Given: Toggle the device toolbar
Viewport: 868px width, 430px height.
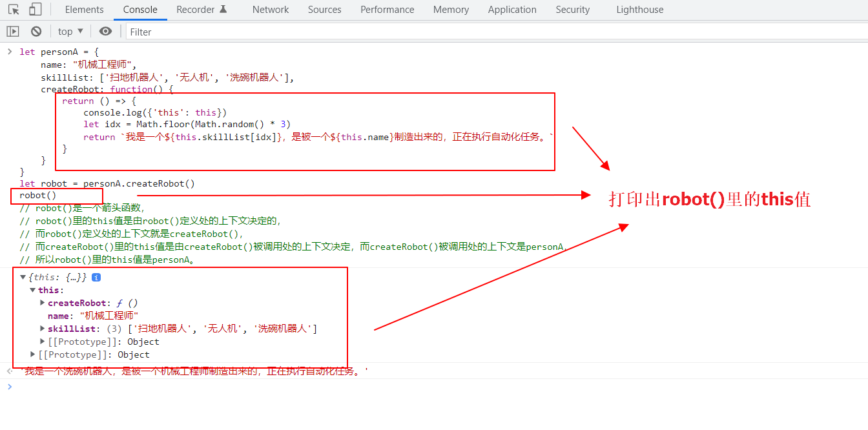Looking at the screenshot, I should coord(35,9).
